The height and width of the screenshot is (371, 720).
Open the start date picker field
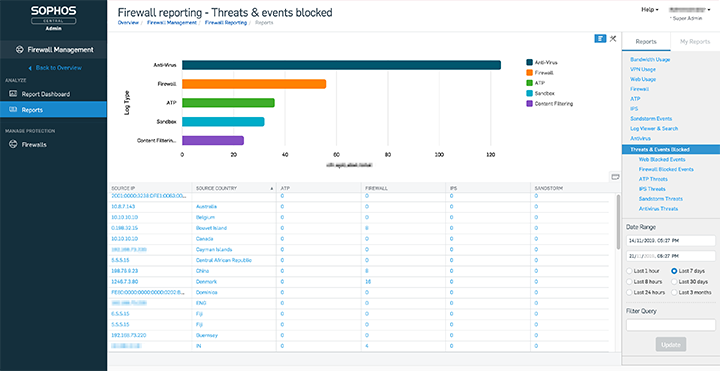pyautogui.click(x=670, y=240)
